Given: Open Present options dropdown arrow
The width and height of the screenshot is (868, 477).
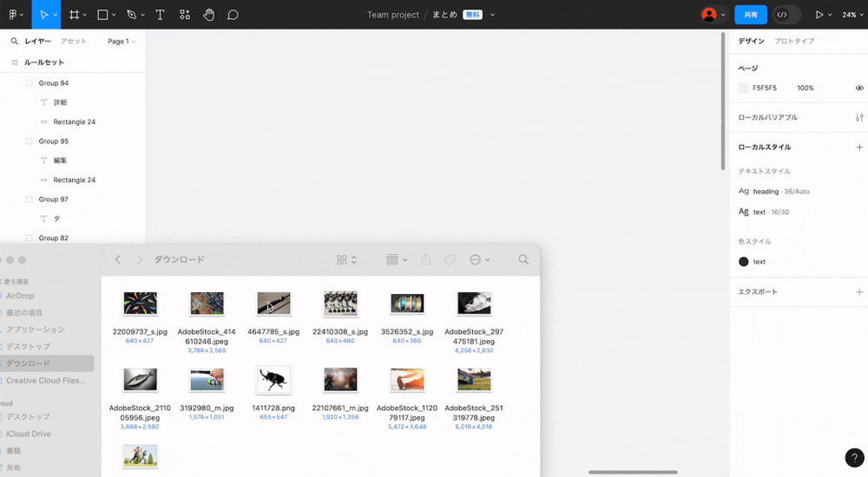Looking at the screenshot, I should click(x=830, y=15).
